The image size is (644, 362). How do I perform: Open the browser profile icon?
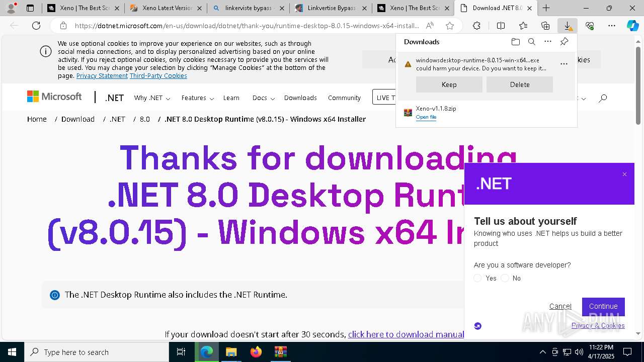11,8
